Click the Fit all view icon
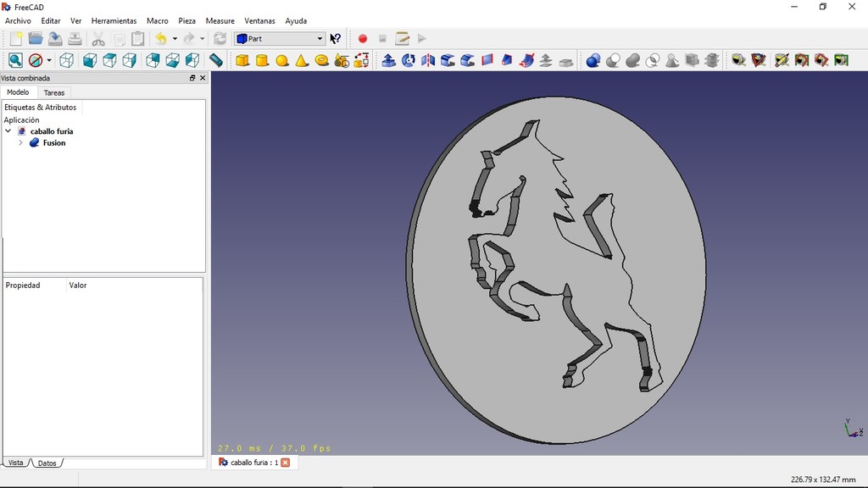The image size is (868, 488). [15, 60]
